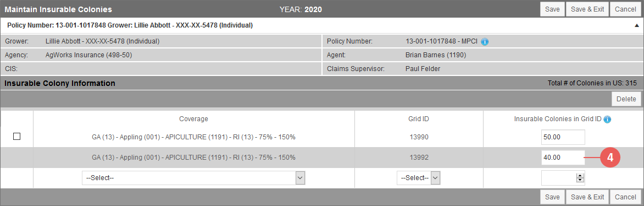644x206 pixels.
Task: Click the input field showing 40.00
Action: coord(563,158)
